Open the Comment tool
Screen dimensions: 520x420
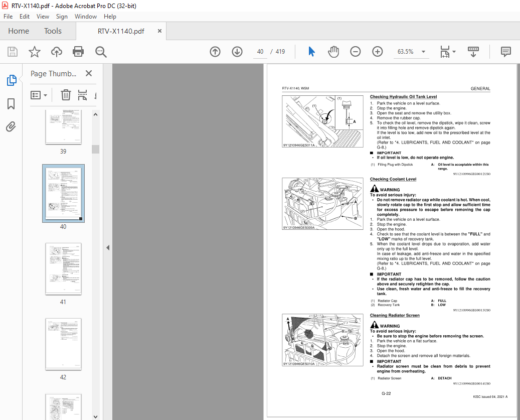pos(506,52)
